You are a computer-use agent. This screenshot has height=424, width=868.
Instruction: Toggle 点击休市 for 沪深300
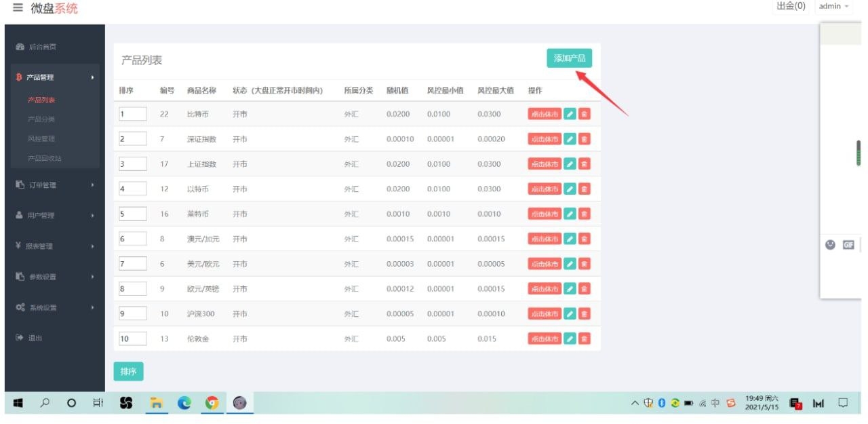(x=545, y=314)
